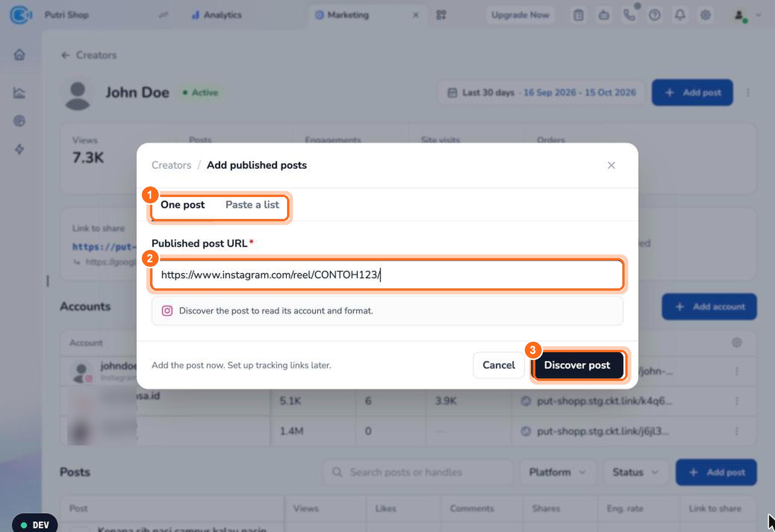
Task: Open the help question mark icon
Action: point(654,15)
